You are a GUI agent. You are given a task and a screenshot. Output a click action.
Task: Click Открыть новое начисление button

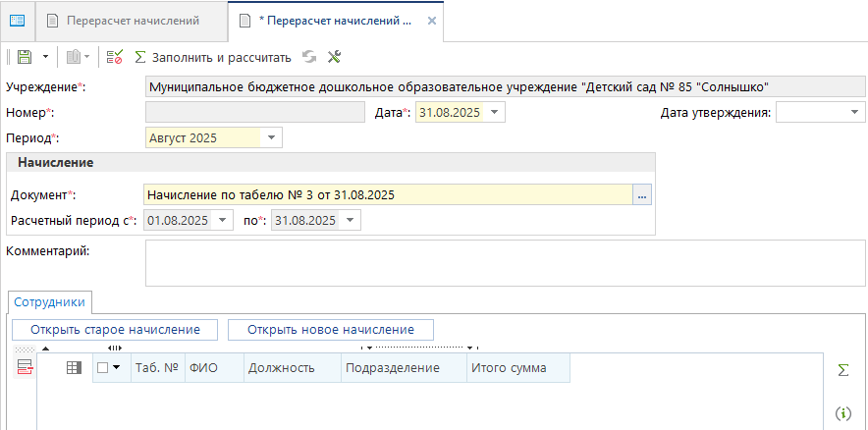click(331, 330)
